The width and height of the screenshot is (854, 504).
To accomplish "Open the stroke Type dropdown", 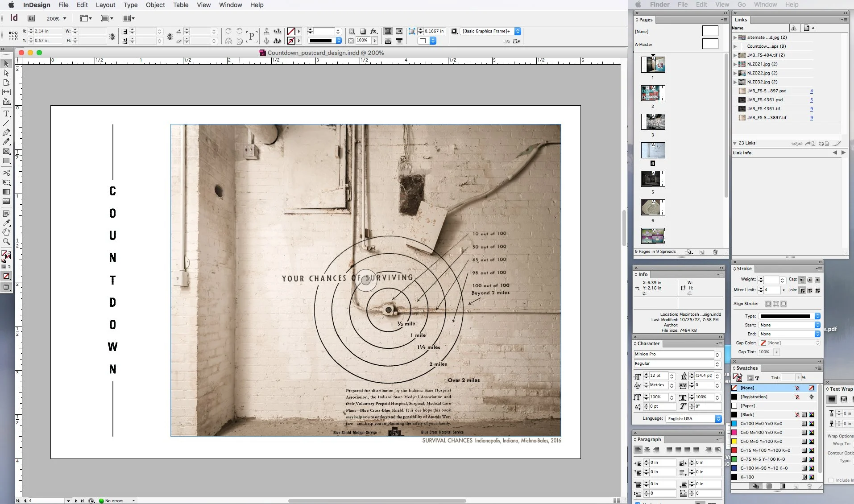I will [x=789, y=316].
